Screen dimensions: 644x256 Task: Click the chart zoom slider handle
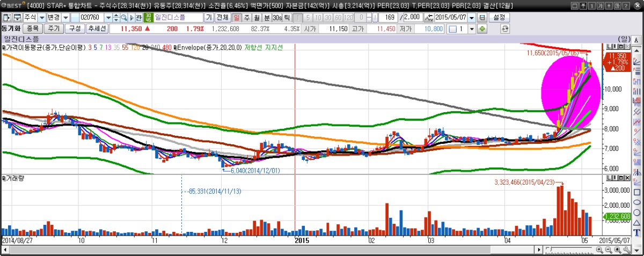(x=551, y=249)
